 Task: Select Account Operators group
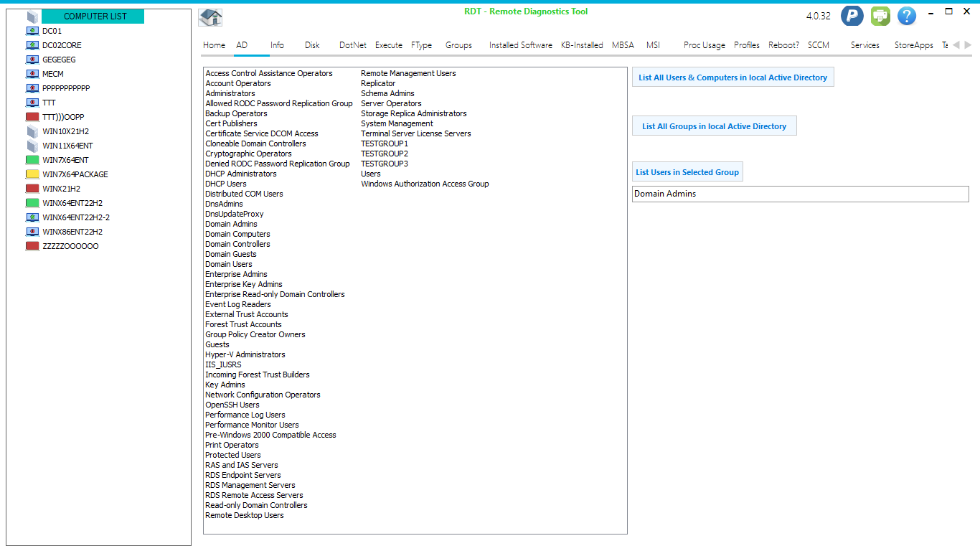[x=238, y=83]
